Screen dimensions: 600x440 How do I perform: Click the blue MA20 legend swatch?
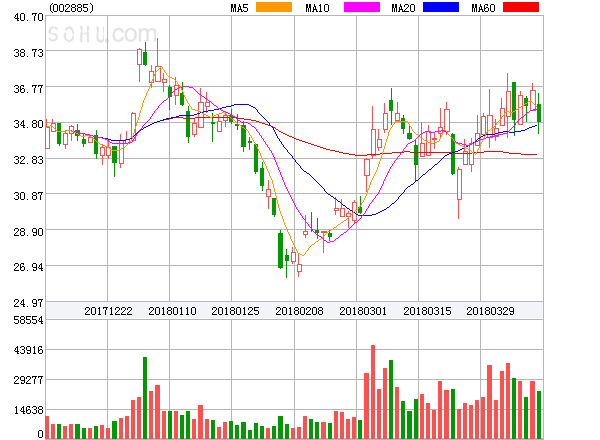(441, 7)
